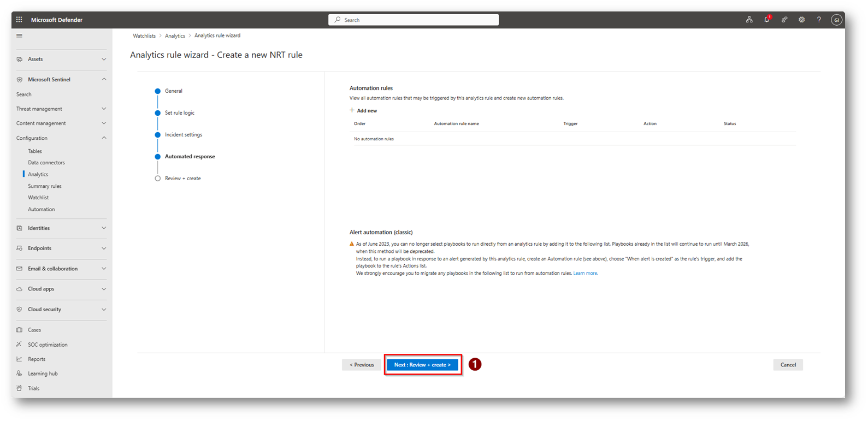Screen dimensions: 868x421
Task: Click the 'No automation rules' row text
Action: (374, 139)
